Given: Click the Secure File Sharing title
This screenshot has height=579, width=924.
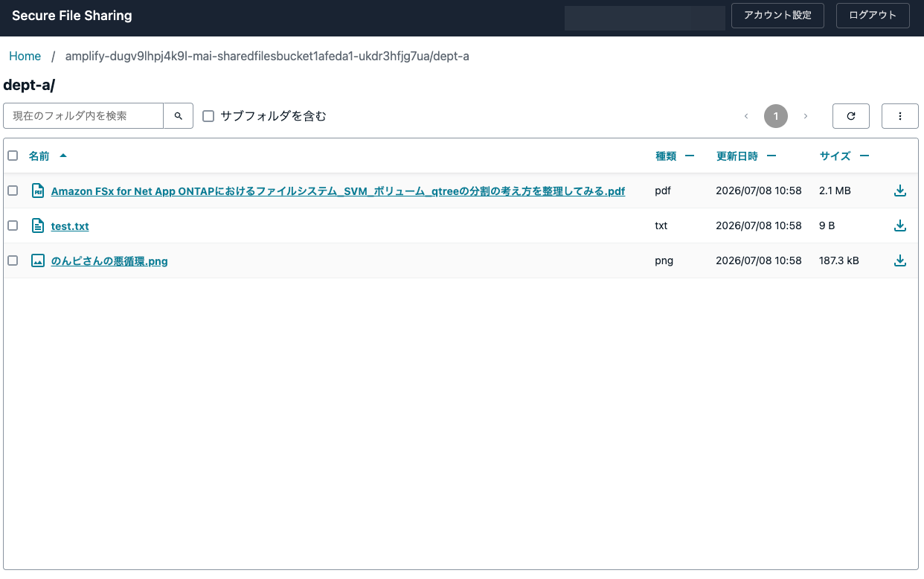Looking at the screenshot, I should 72,15.
